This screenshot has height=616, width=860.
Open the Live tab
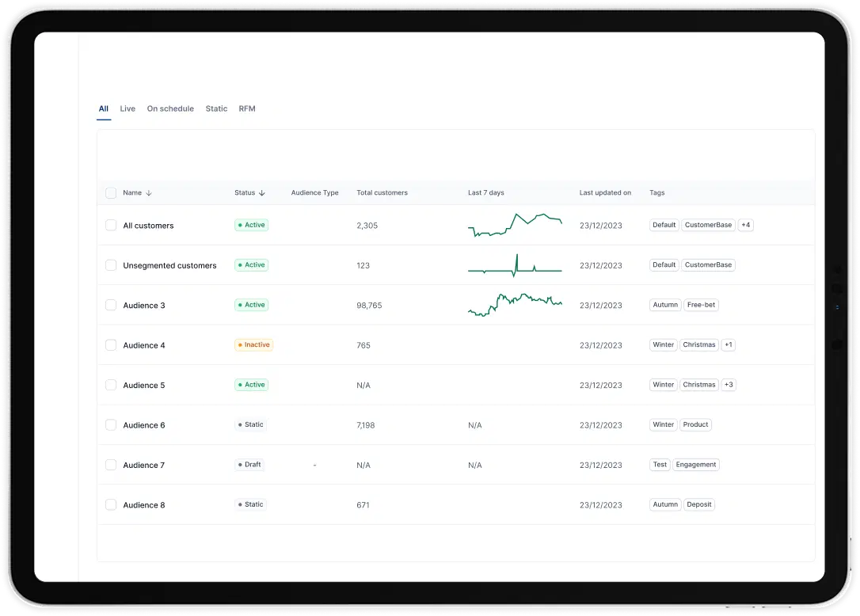pyautogui.click(x=127, y=108)
